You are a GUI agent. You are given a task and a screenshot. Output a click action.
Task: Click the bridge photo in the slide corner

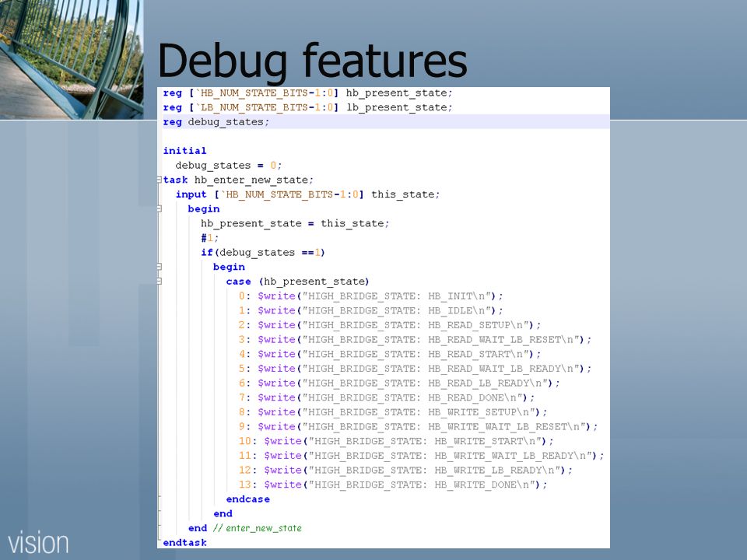click(72, 59)
